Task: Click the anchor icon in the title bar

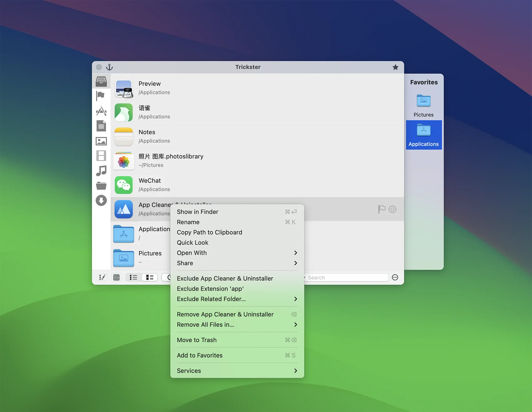Action: 109,67
